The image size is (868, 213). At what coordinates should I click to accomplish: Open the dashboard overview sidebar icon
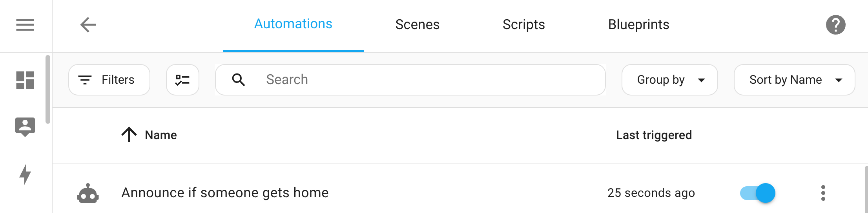(25, 80)
